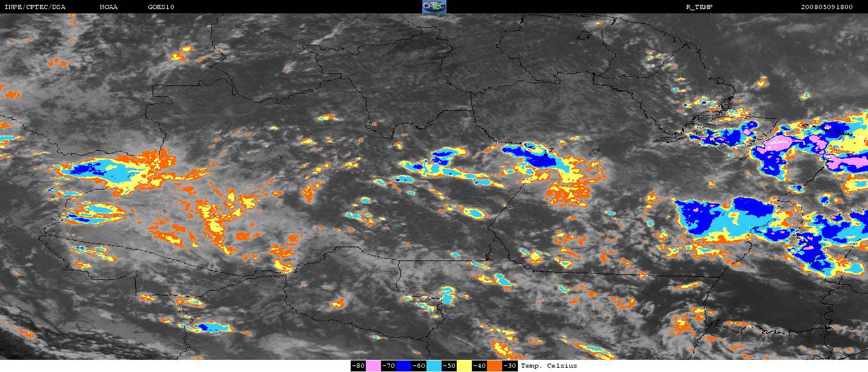Click the INPE/CPTEC/DSA header text

tap(35, 7)
